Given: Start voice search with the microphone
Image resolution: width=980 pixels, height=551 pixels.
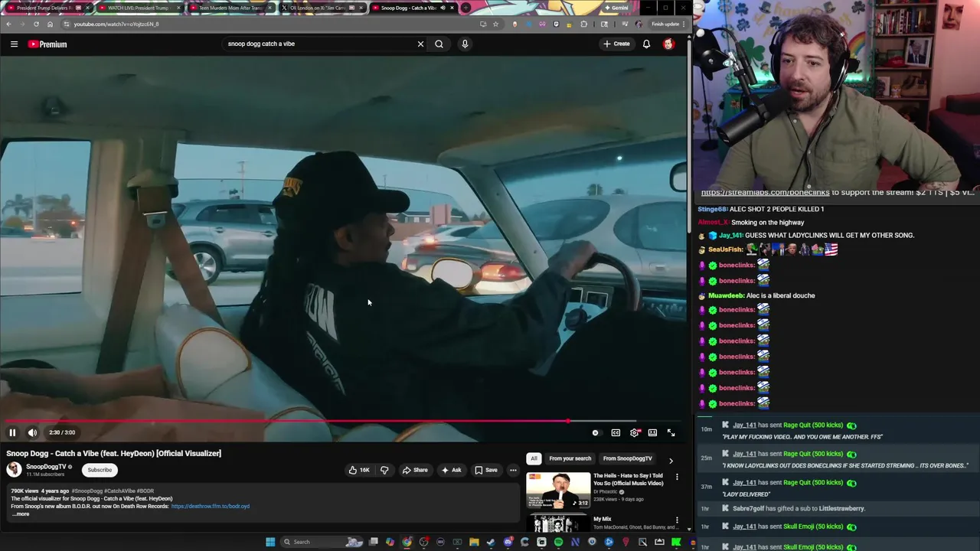Looking at the screenshot, I should click(464, 44).
